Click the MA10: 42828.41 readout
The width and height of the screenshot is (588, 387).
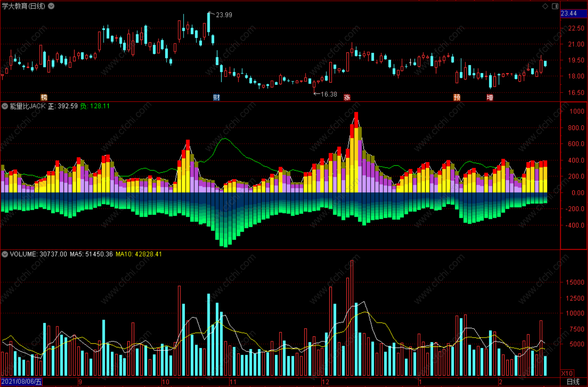tap(139, 254)
